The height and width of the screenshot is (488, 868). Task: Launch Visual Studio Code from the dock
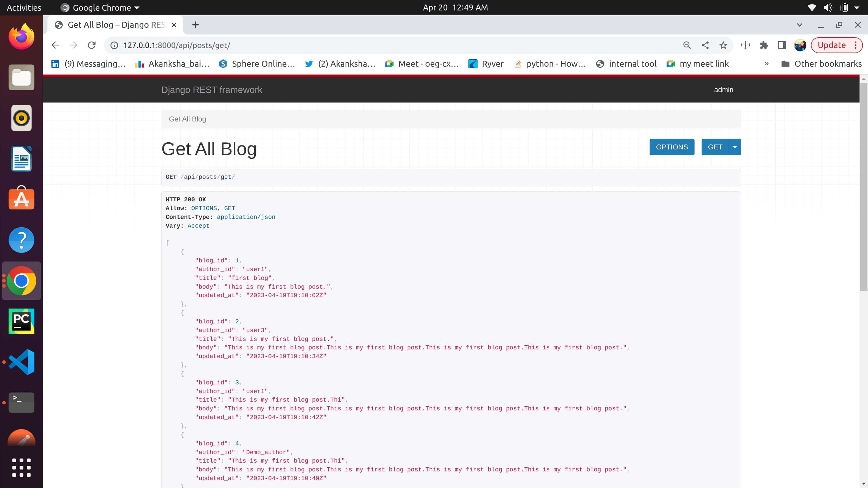click(x=21, y=362)
